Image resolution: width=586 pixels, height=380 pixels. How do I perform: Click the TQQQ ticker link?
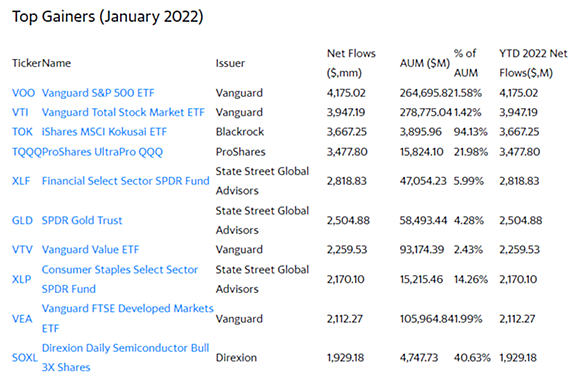[x=27, y=152]
